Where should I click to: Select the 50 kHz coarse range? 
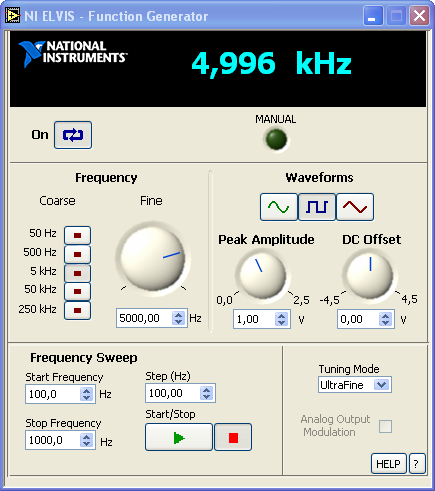click(77, 291)
